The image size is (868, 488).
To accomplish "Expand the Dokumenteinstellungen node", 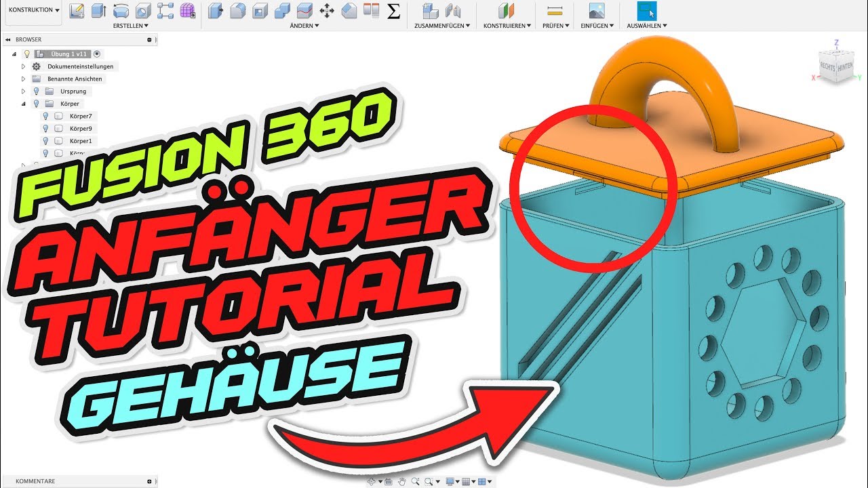I will (x=23, y=66).
